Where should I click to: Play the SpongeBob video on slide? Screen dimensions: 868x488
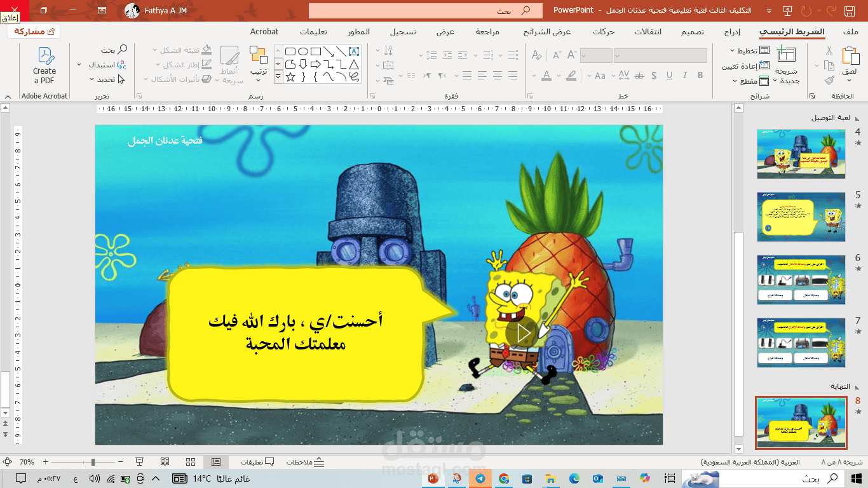tap(522, 333)
